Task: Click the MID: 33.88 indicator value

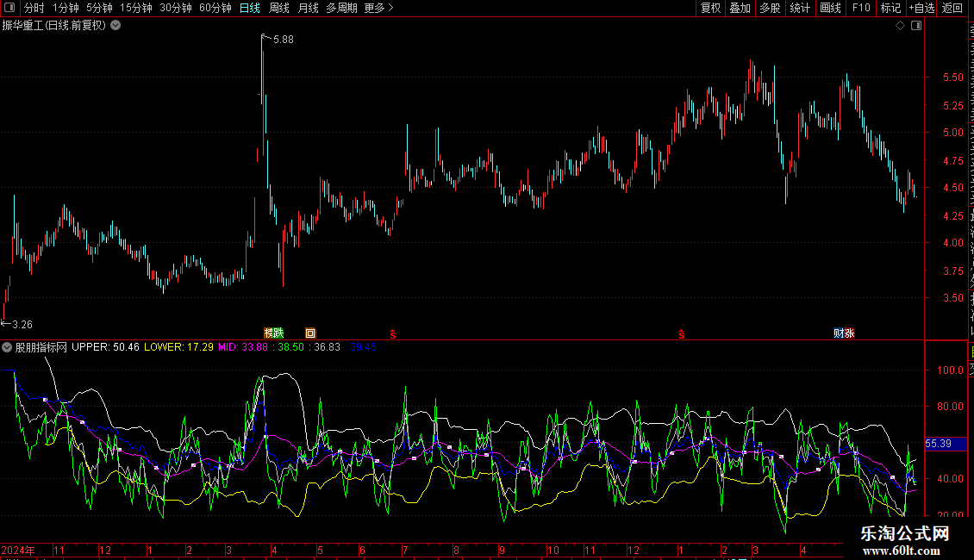Action: tap(243, 348)
